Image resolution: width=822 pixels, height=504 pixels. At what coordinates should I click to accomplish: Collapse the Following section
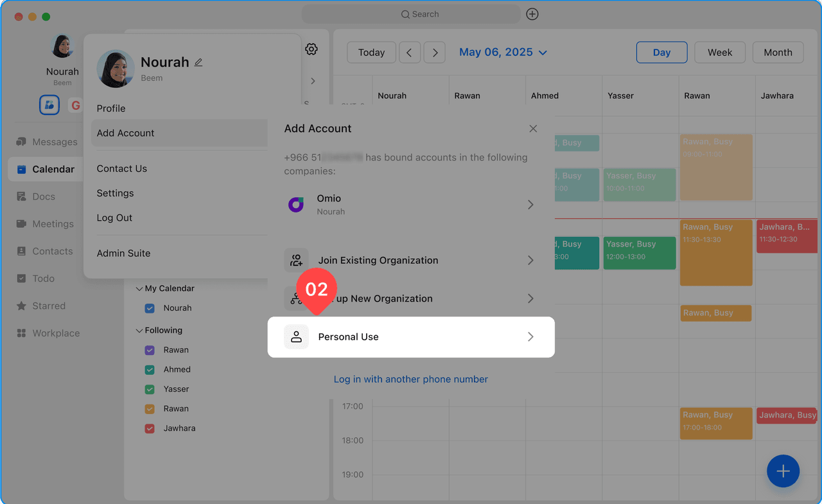coord(139,331)
